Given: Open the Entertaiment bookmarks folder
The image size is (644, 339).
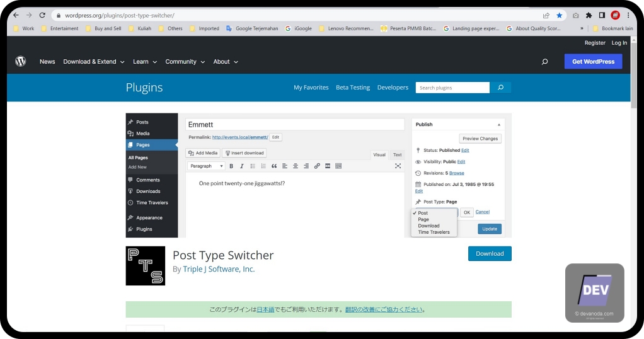Looking at the screenshot, I should point(60,28).
